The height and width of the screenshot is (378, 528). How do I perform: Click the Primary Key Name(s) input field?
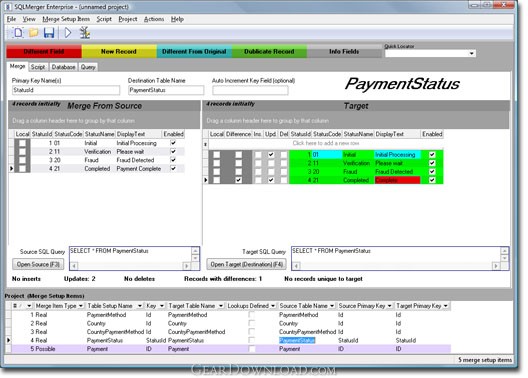pyautogui.click(x=66, y=90)
